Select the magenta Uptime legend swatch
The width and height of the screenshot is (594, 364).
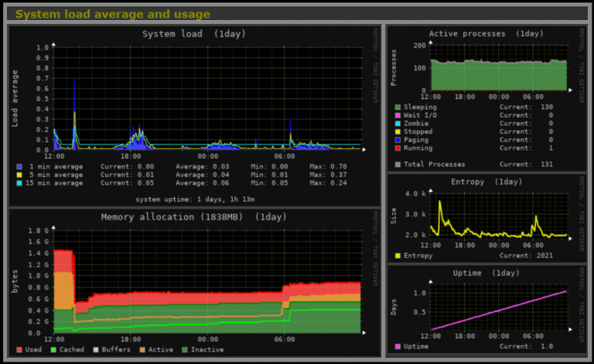[398, 347]
